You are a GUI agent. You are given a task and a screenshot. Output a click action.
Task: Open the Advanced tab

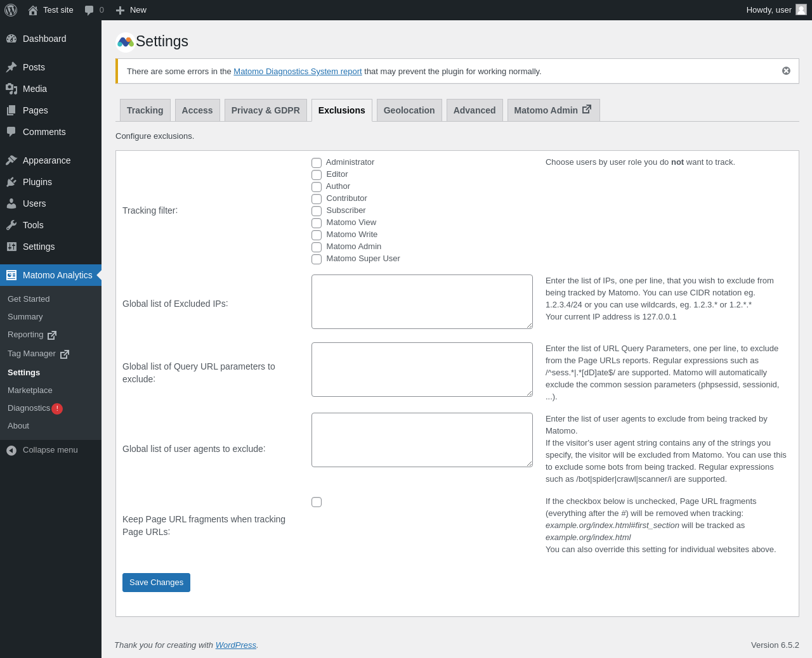point(475,110)
